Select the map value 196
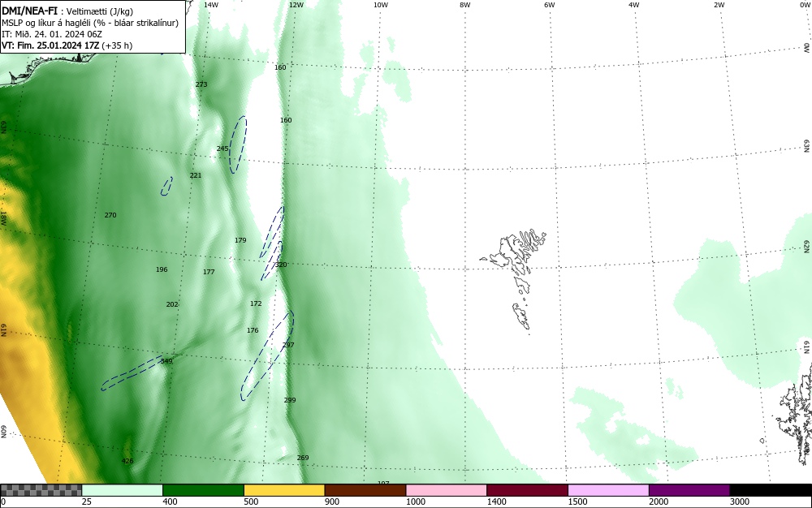 [x=162, y=269]
